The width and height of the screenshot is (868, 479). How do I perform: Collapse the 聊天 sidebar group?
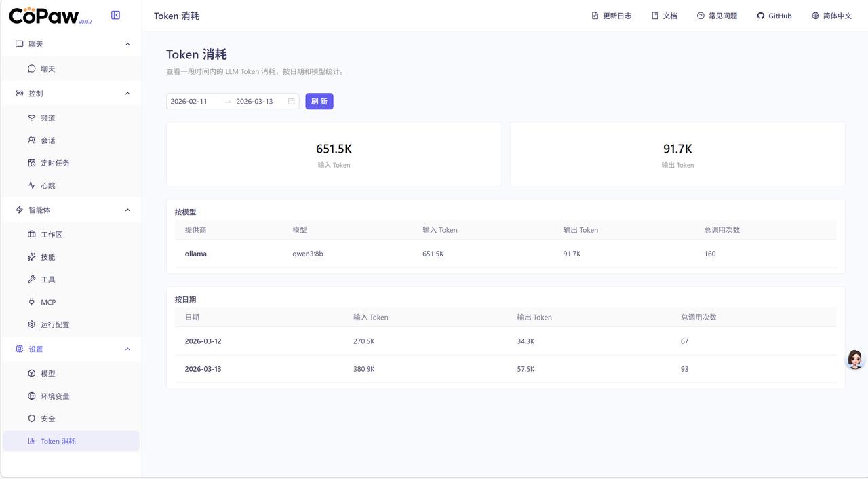[127, 44]
